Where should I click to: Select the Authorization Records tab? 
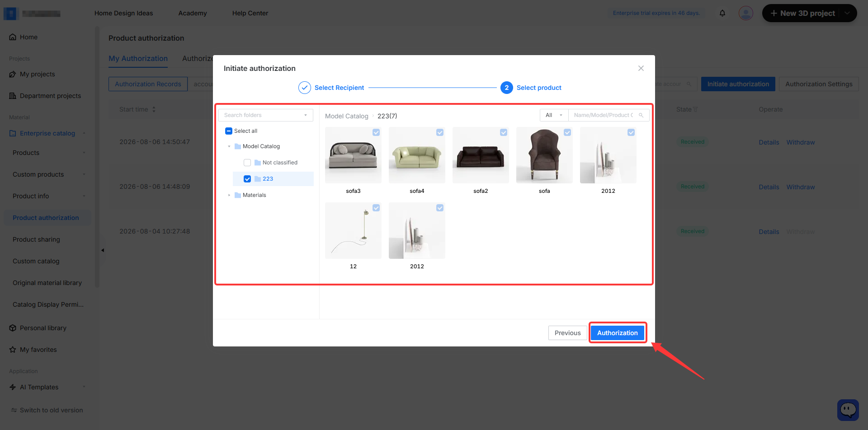click(148, 84)
